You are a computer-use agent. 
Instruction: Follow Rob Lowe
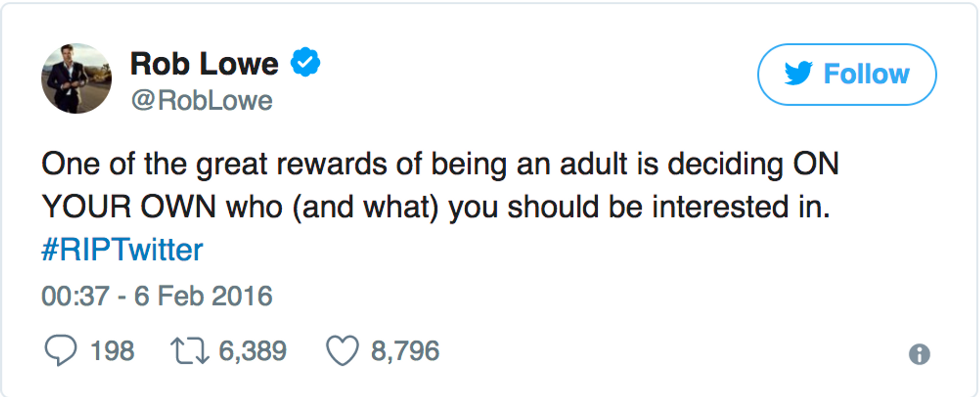coord(847,74)
